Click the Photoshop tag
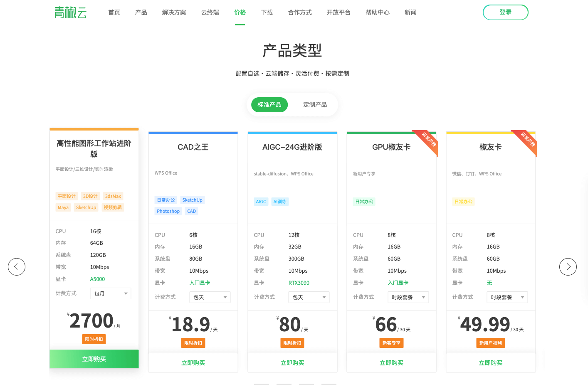The height and width of the screenshot is (387, 588). (x=168, y=211)
